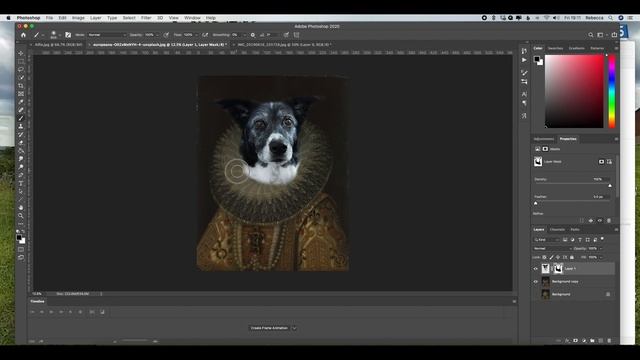Click the Home icon in options bar
The width and height of the screenshot is (640, 360).
coord(23,35)
